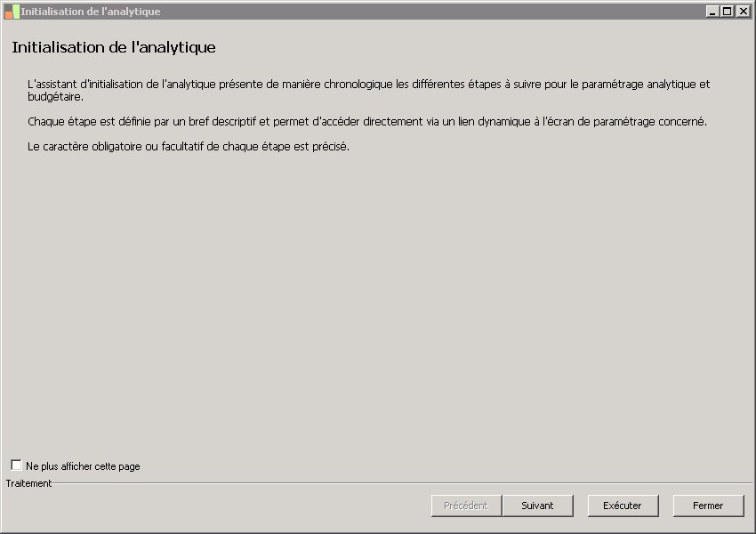Click the empty grey area of the wizard page

tap(374, 303)
